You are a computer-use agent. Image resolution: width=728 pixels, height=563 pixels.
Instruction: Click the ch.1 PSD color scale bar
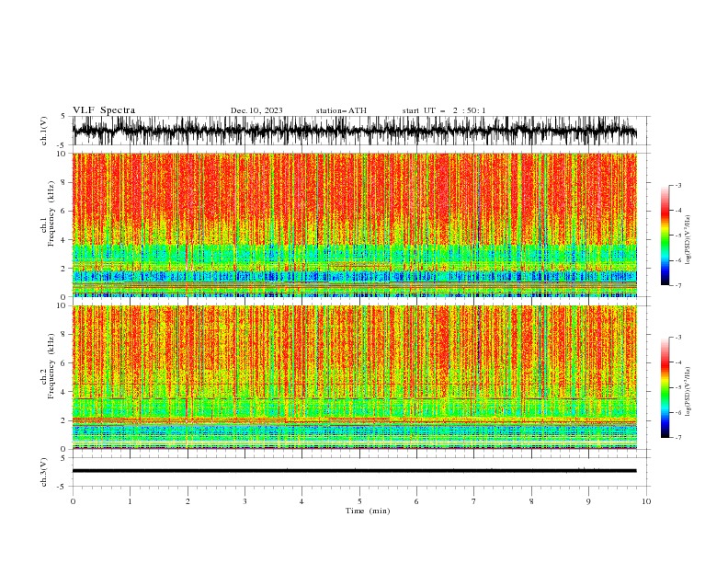665,236
